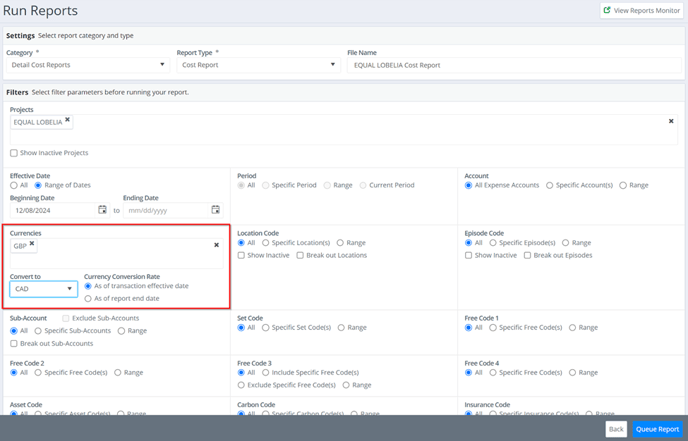Click the Projects multi-select field

(x=344, y=129)
